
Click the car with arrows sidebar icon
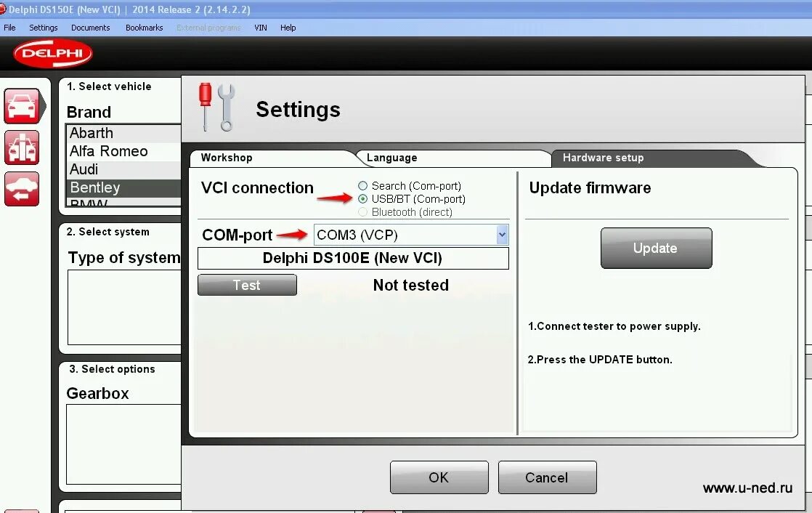[22, 189]
